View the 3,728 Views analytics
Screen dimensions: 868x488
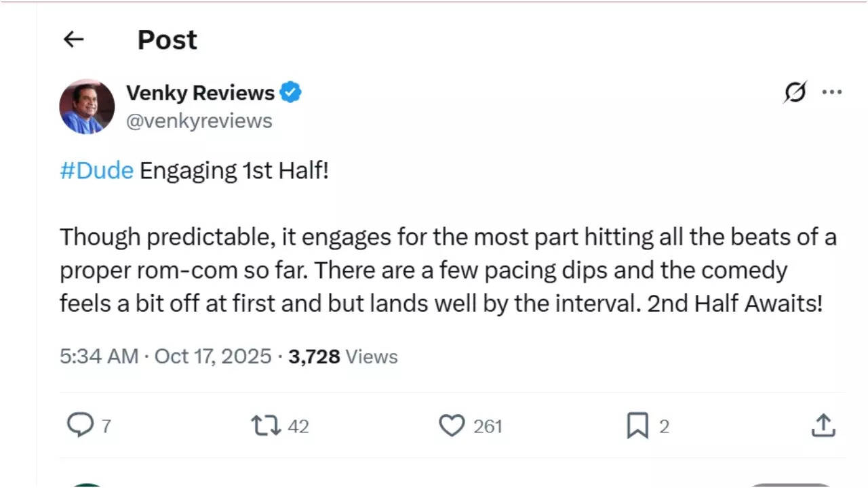pyautogui.click(x=343, y=357)
